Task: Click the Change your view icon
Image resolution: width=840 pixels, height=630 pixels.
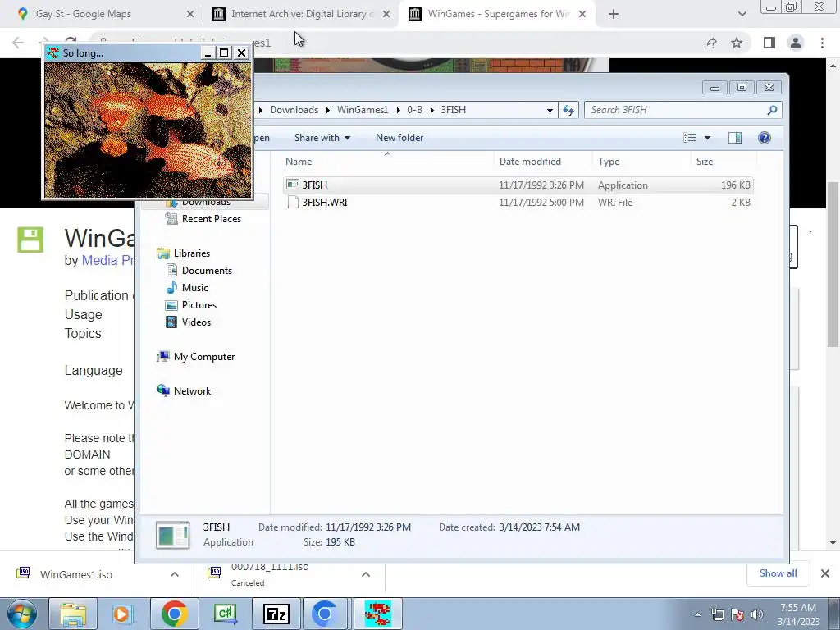Action: (689, 138)
